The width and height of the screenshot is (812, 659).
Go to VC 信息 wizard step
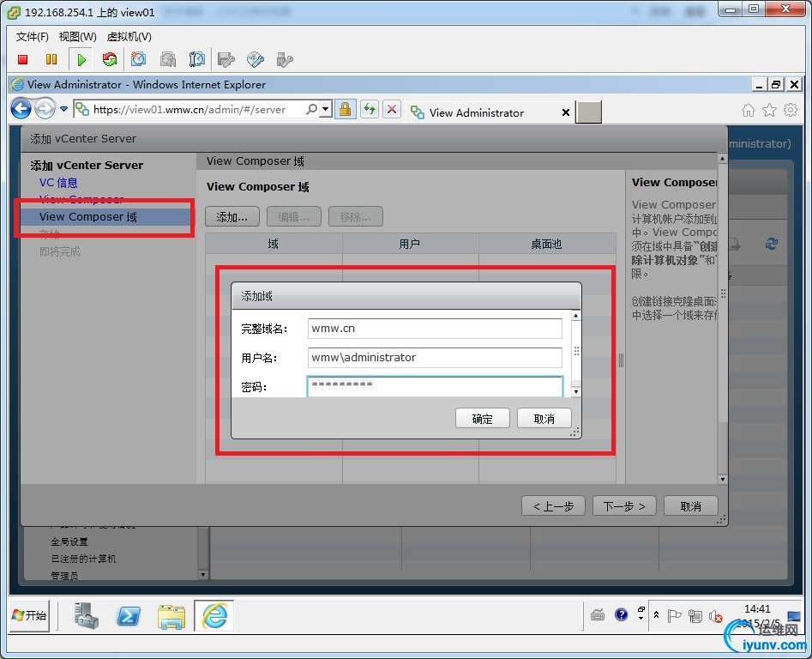[x=58, y=183]
